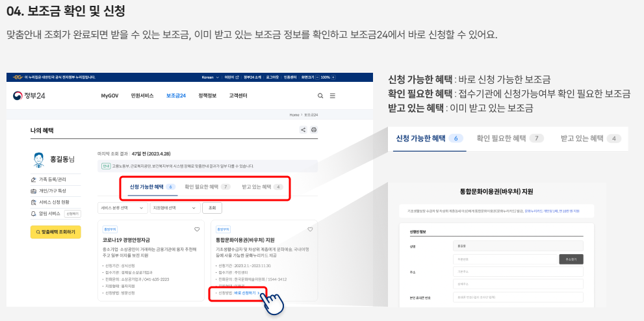
Task: Click the 성명 name field in form
Action: pyautogui.click(x=517, y=247)
